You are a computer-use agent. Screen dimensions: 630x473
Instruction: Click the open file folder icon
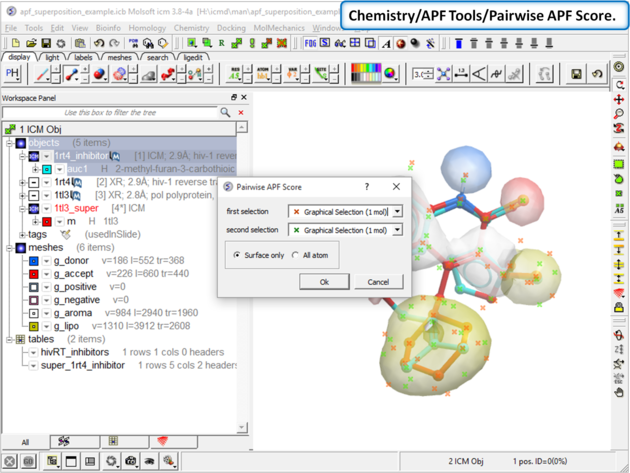[32, 44]
